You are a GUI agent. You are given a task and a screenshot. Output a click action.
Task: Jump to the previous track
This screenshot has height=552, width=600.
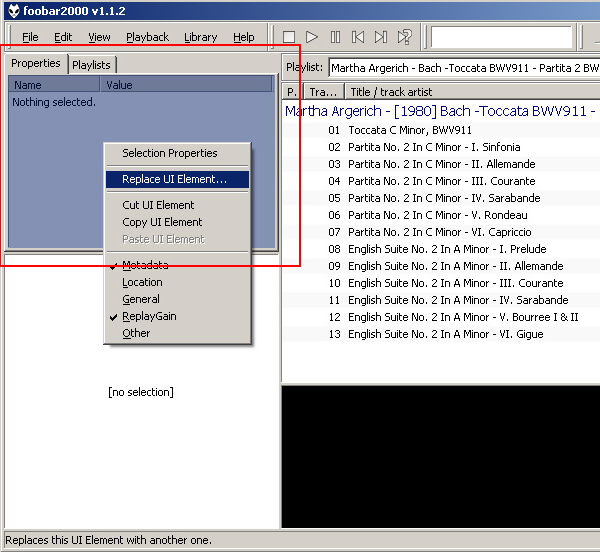pyautogui.click(x=358, y=37)
